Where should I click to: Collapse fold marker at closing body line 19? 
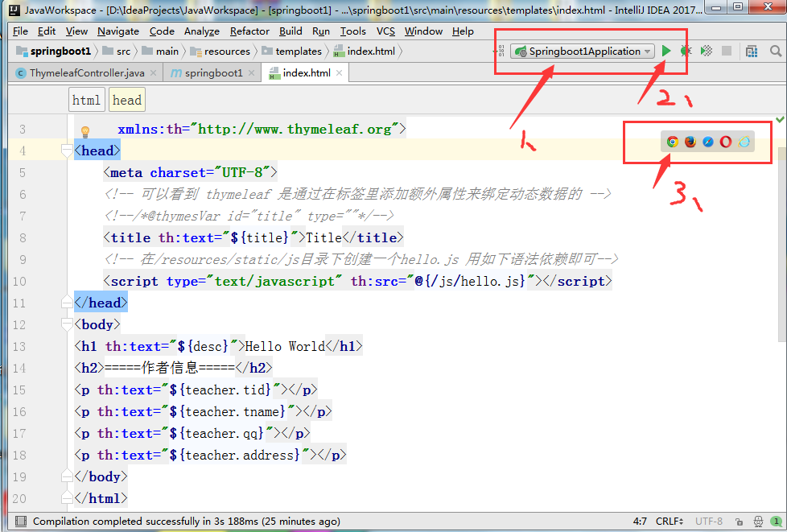tap(67, 476)
